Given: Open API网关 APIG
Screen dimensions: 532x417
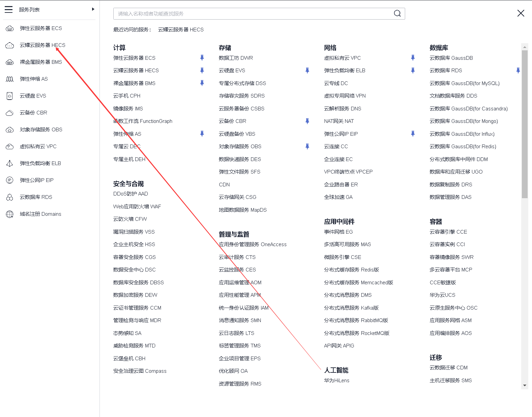Looking at the screenshot, I should coord(339,346).
